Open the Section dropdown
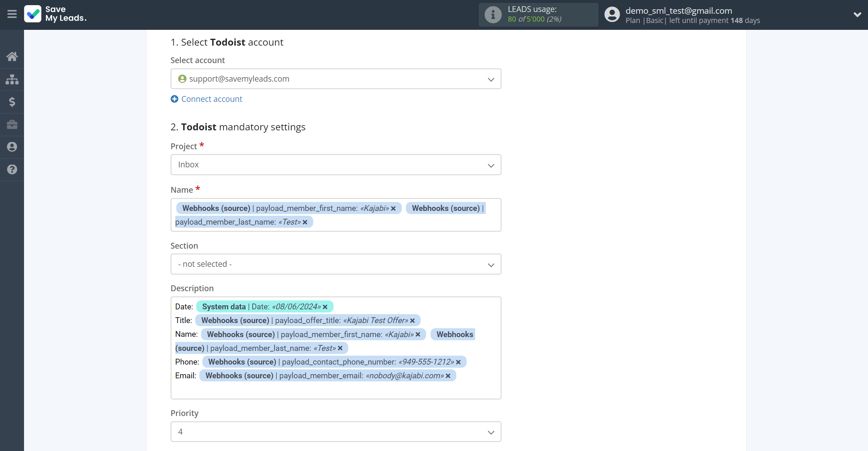 click(x=336, y=264)
